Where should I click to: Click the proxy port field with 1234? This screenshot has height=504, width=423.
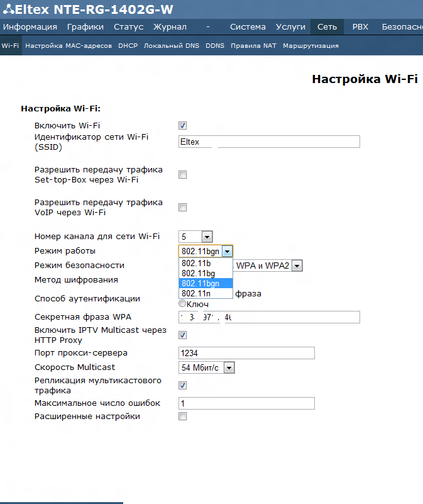[x=246, y=353]
